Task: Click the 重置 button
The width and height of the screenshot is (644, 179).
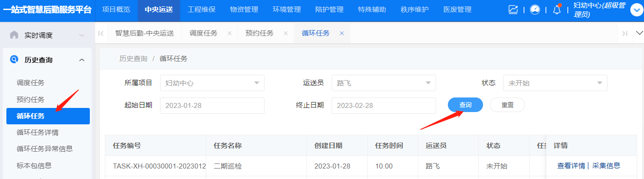Action: 507,105
